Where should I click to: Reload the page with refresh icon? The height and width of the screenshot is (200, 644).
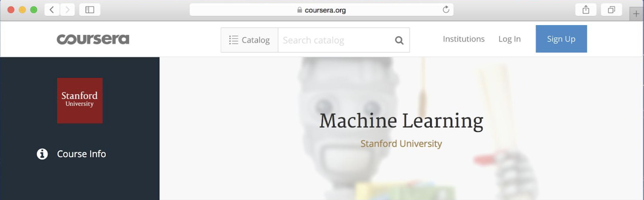(446, 10)
